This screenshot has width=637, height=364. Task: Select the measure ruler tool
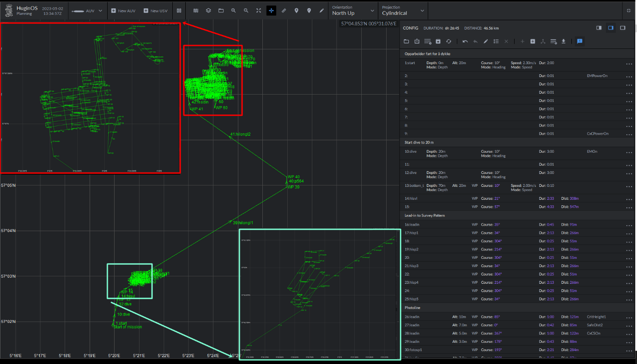point(284,10)
